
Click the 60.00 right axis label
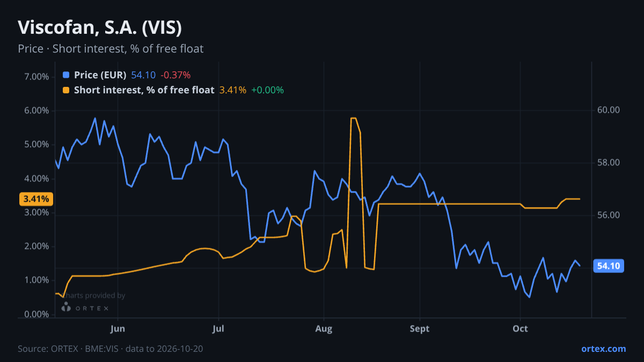[608, 110]
